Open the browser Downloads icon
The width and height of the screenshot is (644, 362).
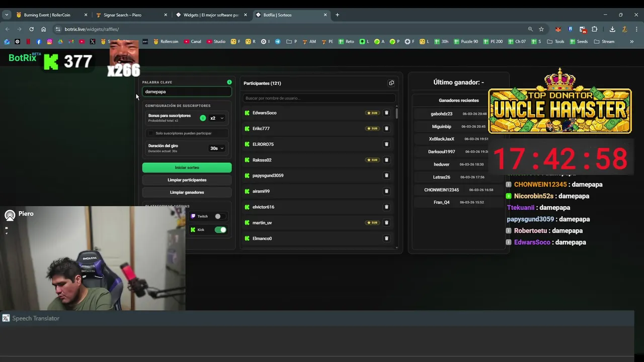click(612, 29)
